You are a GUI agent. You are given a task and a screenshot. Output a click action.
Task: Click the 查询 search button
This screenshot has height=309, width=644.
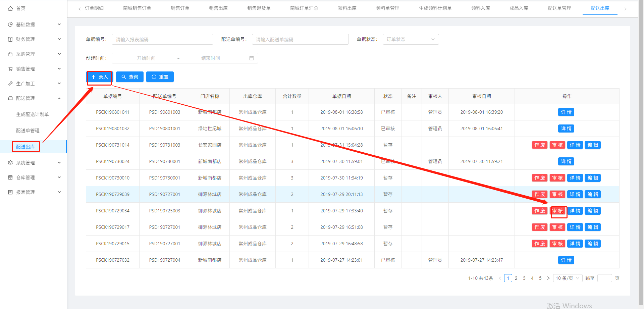(x=130, y=77)
